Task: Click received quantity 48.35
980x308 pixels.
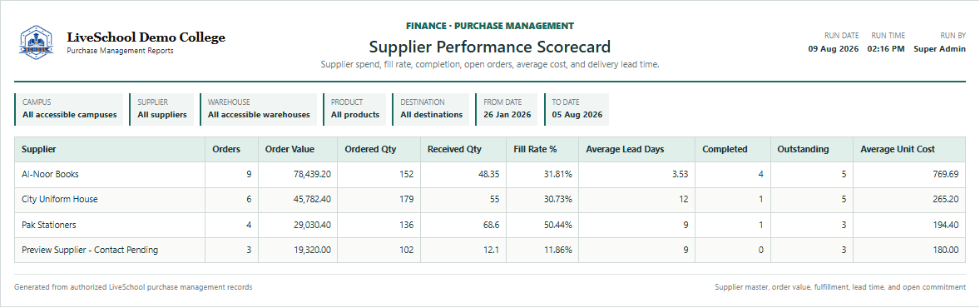Action: point(488,175)
